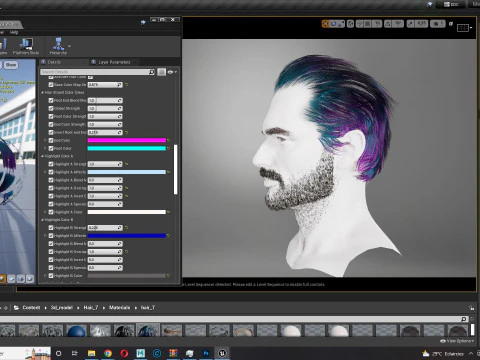
Task: Open rotation snap 10° value menu
Action: tap(398, 24)
